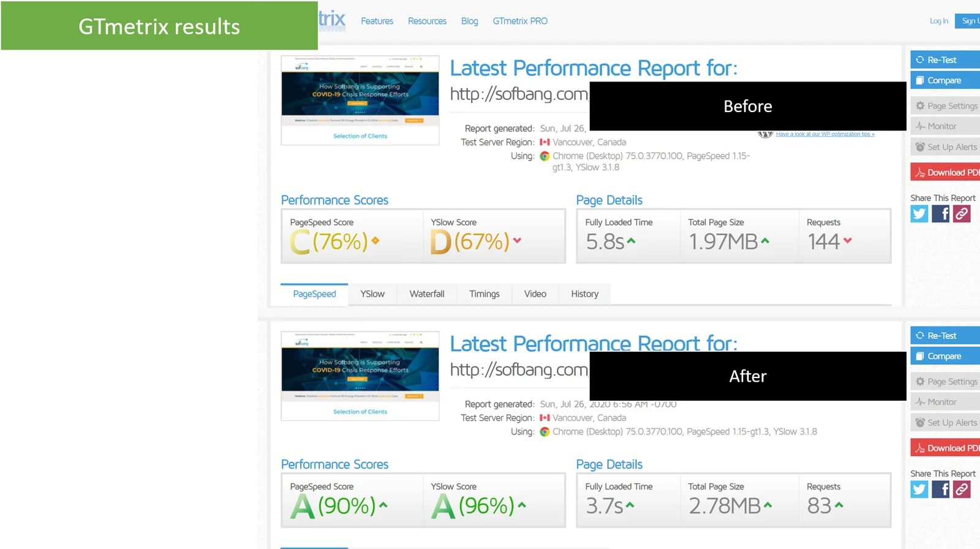Click the A (90%) PageSpeed score
Screen dimensions: 980x549
pos(333,505)
